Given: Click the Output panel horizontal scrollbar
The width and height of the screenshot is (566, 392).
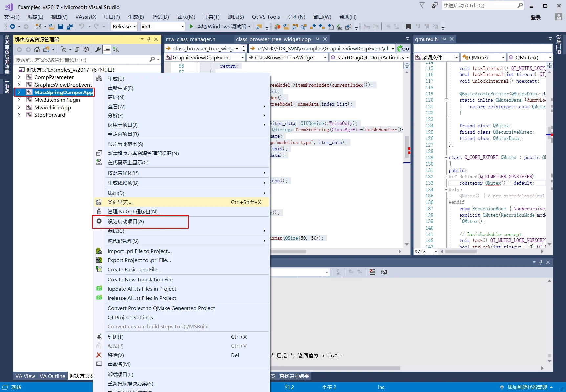Looking at the screenshot, I should tap(336, 368).
